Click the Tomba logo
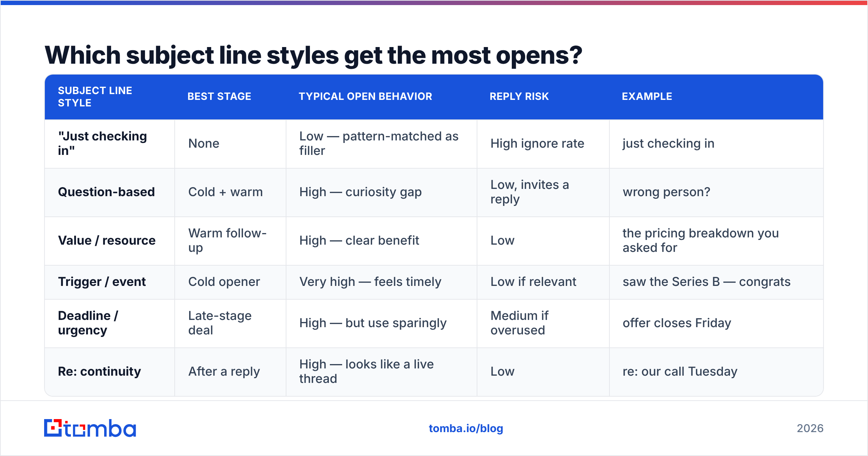 click(90, 428)
